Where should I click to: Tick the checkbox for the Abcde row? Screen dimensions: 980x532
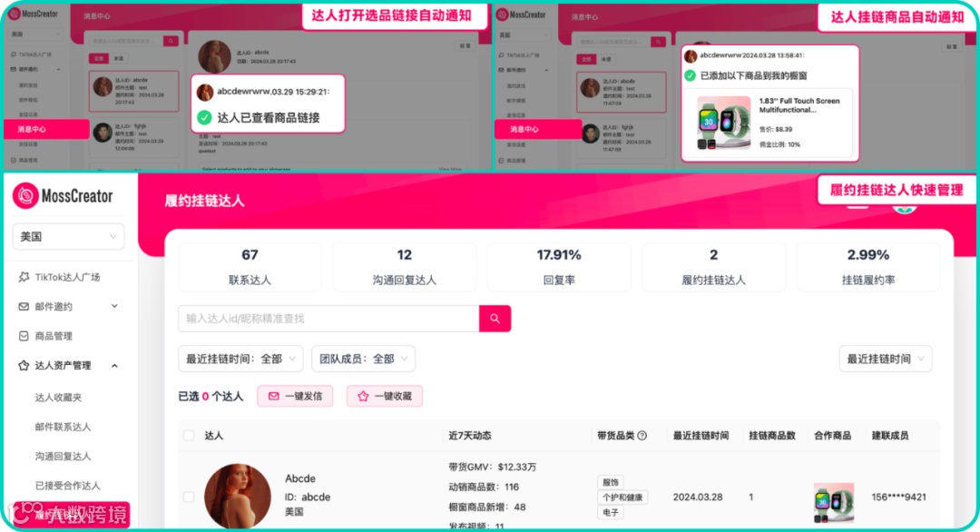point(189,497)
